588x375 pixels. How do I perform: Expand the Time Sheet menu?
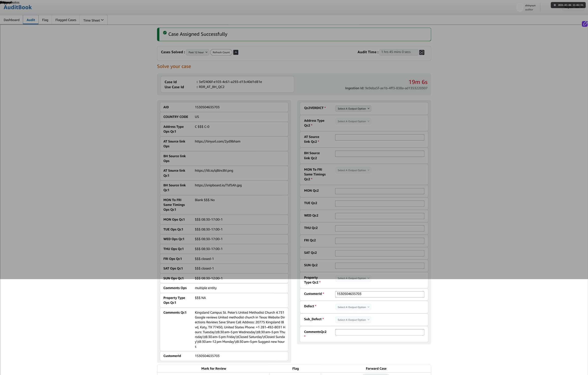pos(93,20)
